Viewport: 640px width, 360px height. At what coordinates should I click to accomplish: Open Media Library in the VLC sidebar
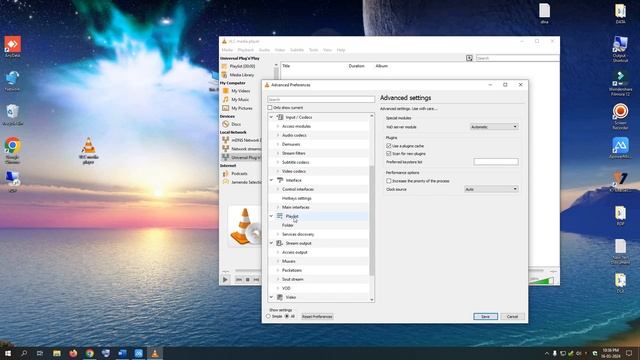coord(242,75)
